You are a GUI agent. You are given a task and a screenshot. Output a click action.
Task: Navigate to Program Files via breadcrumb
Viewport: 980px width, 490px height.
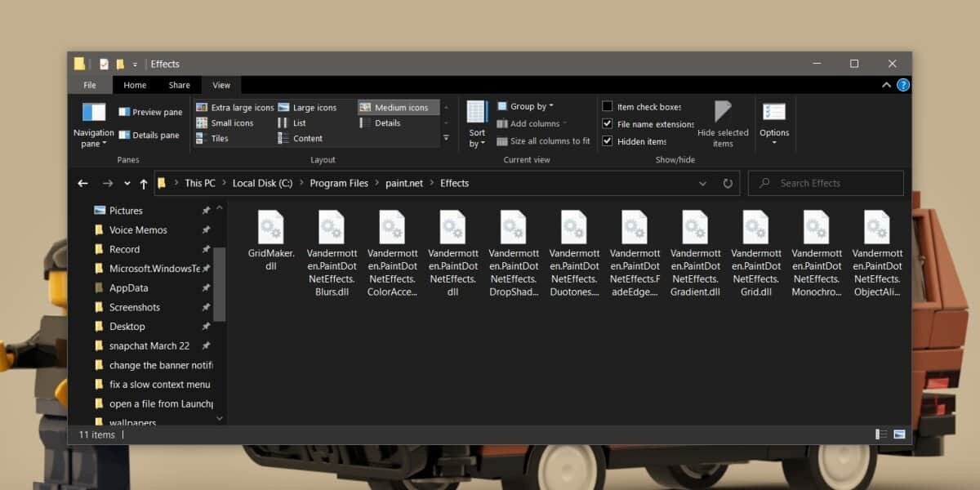339,183
